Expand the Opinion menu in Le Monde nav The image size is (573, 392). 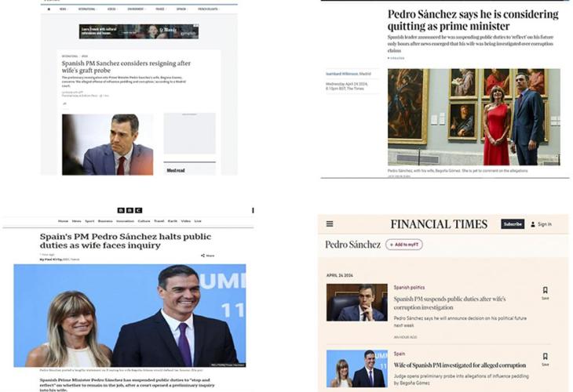[x=181, y=9]
